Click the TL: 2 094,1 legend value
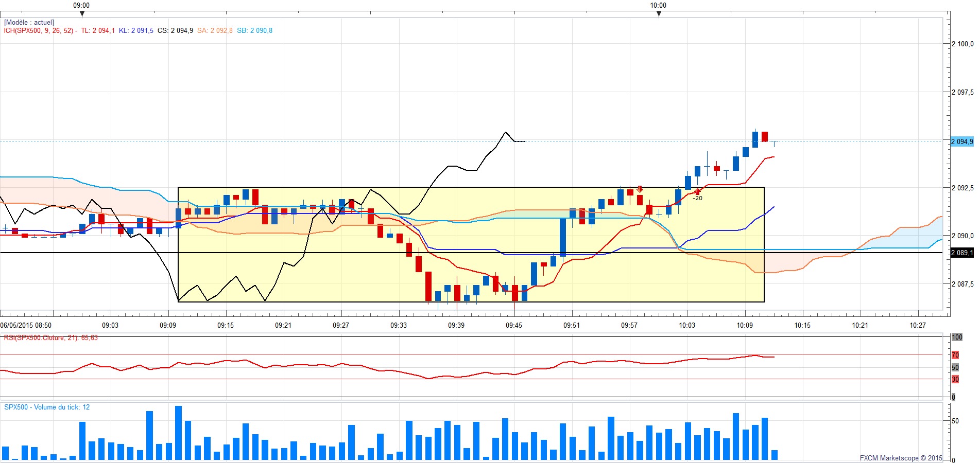The image size is (980, 463). point(98,31)
